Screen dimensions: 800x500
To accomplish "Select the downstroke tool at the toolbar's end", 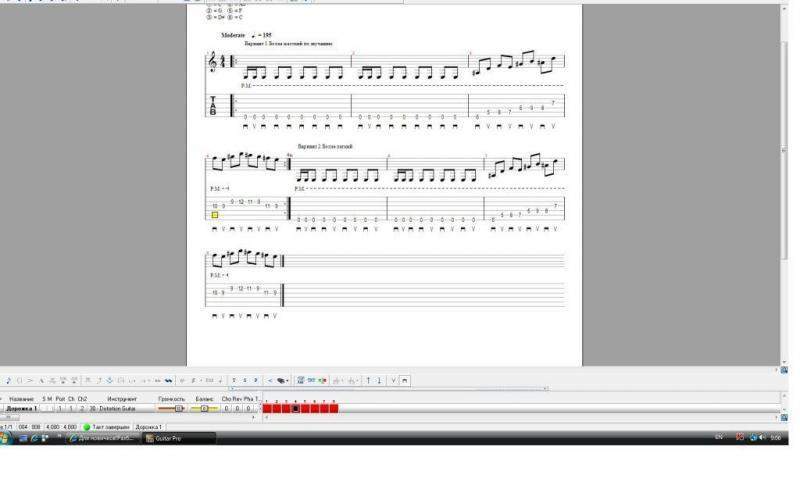I will point(405,381).
